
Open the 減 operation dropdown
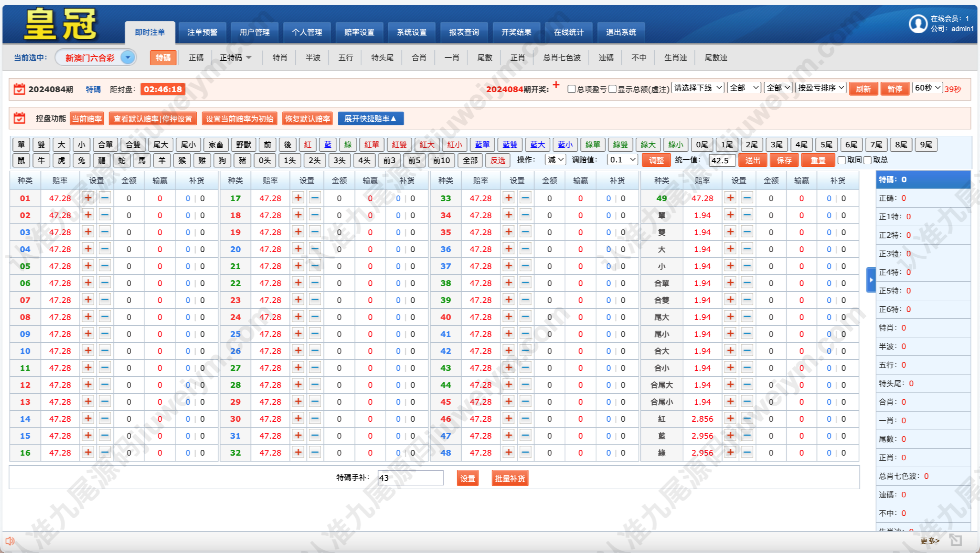pos(555,160)
